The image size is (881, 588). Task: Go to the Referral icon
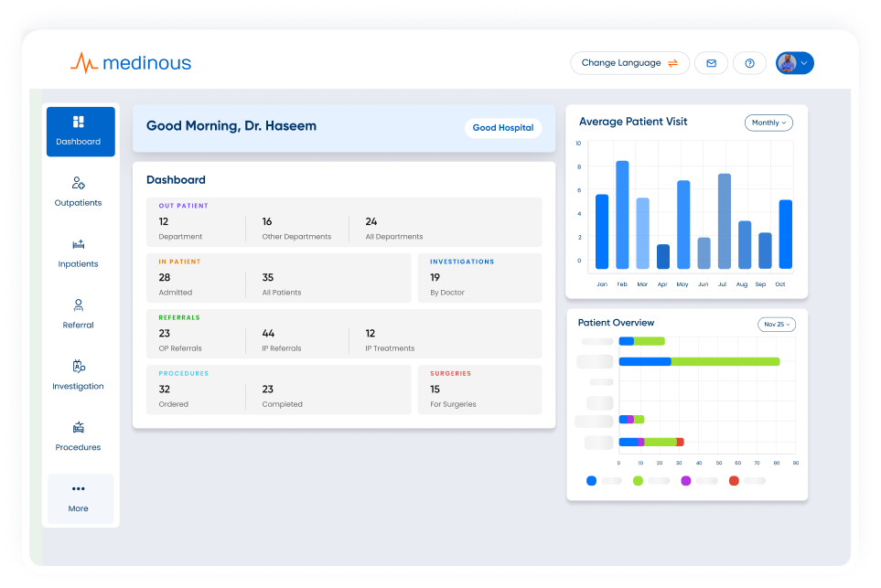[79, 305]
